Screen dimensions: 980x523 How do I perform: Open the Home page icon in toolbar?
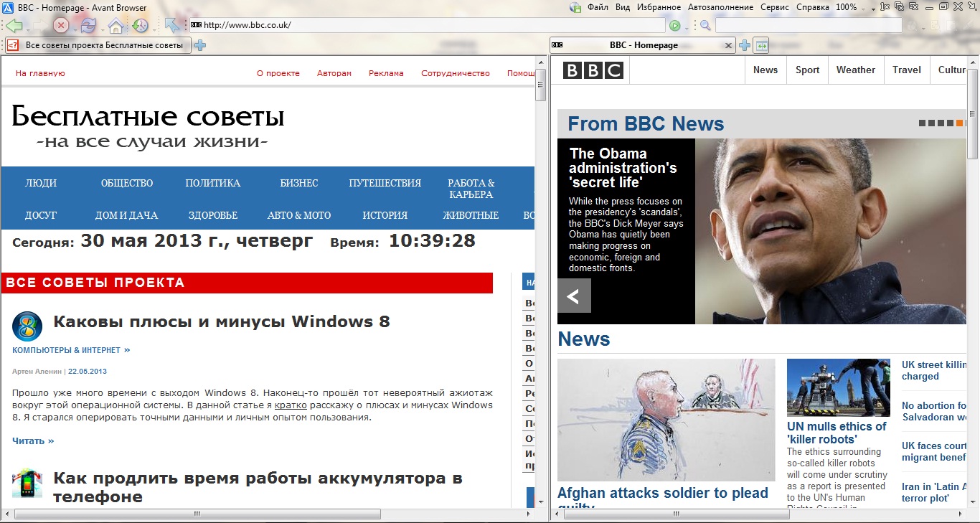(116, 26)
